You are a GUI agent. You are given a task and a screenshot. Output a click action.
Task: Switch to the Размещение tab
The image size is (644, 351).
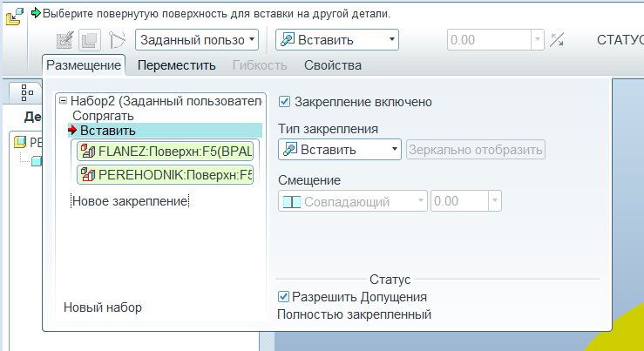(x=84, y=65)
